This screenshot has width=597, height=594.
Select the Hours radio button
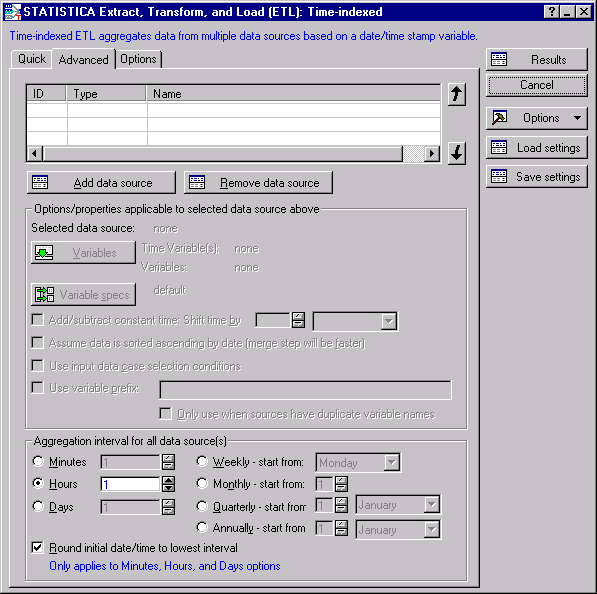pyautogui.click(x=38, y=484)
